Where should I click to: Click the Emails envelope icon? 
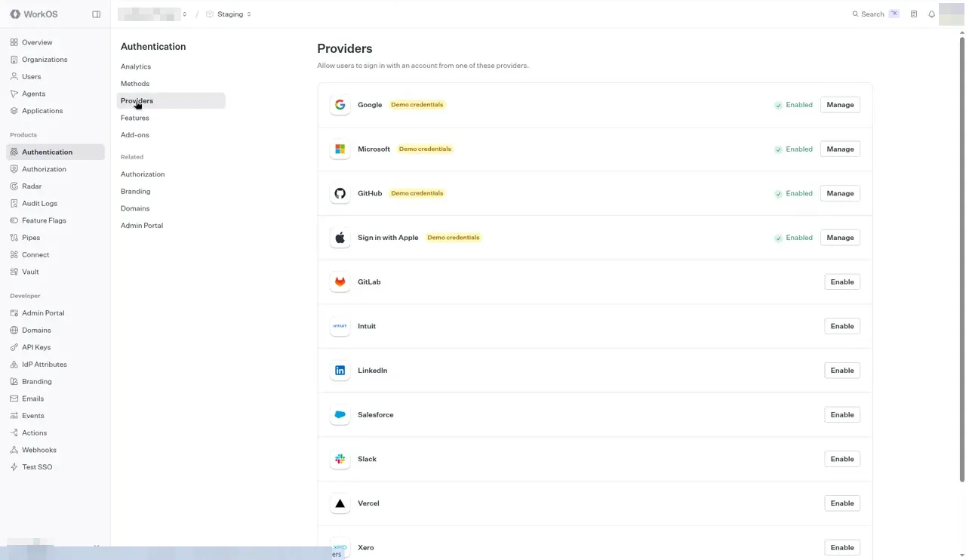tap(14, 398)
